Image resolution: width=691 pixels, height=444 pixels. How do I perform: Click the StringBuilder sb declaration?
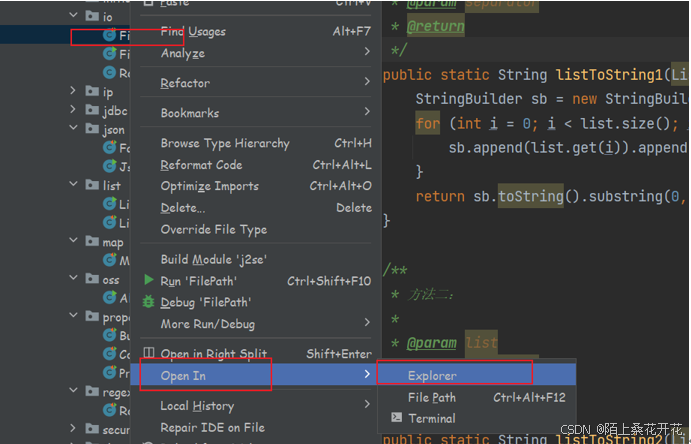481,99
